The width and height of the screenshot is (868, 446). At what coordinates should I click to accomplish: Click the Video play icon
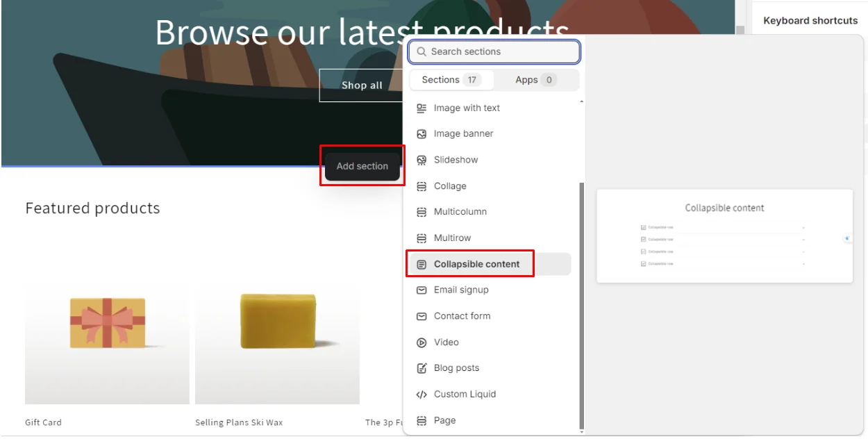(422, 342)
